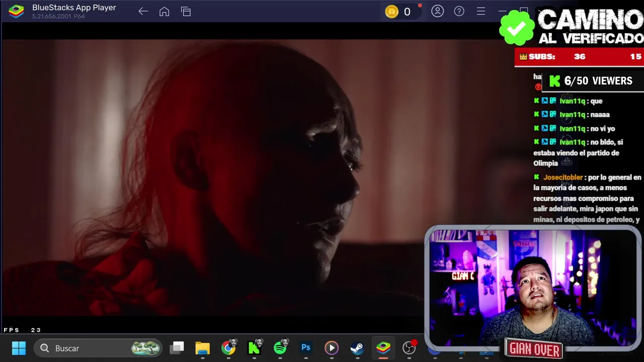This screenshot has height=362, width=644.
Task: Open media player taskbar icon
Action: 332,347
